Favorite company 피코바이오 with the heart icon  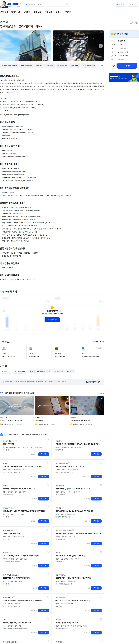tap(11, 486)
